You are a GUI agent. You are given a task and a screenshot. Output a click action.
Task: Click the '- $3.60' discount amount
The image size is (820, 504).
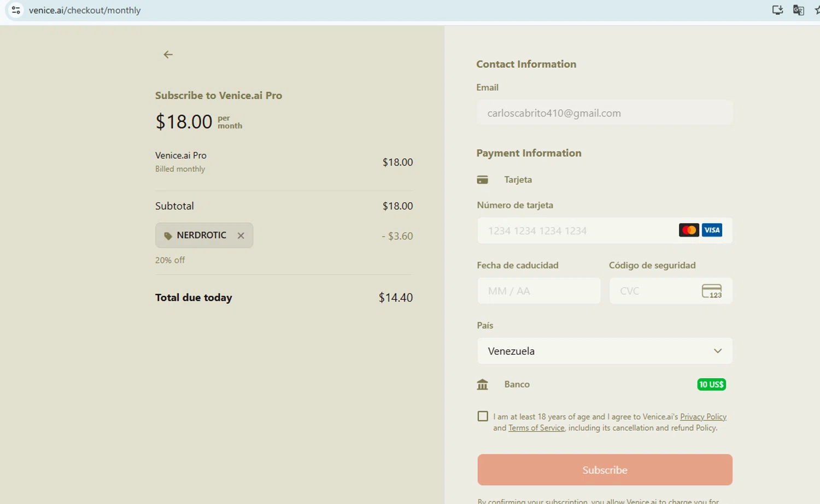tap(397, 236)
